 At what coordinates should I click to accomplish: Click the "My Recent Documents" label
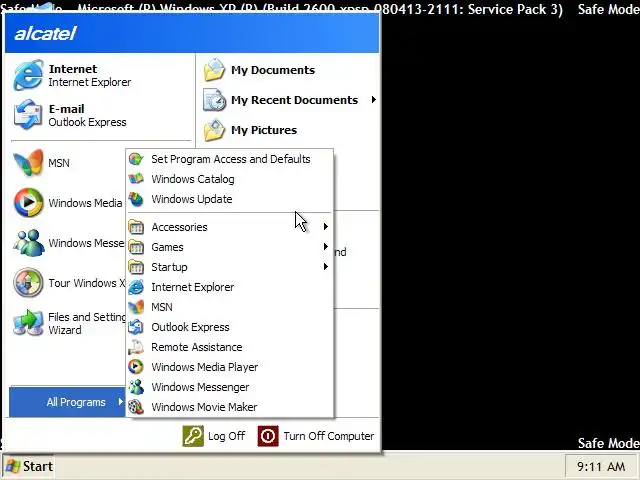click(x=294, y=100)
